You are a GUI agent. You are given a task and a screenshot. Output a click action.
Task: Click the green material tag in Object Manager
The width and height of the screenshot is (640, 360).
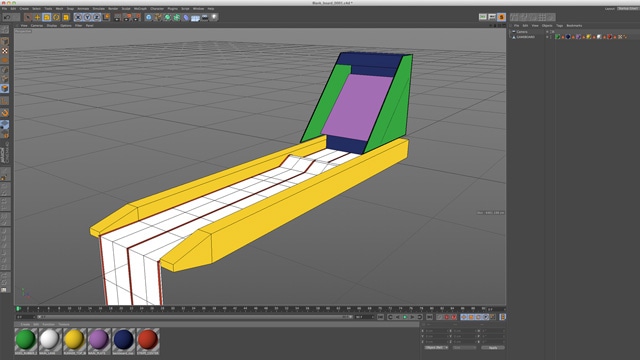[557, 37]
